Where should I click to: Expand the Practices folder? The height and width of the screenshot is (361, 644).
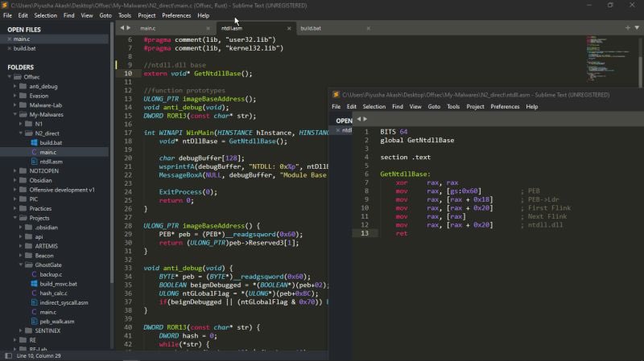pyautogui.click(x=15, y=209)
